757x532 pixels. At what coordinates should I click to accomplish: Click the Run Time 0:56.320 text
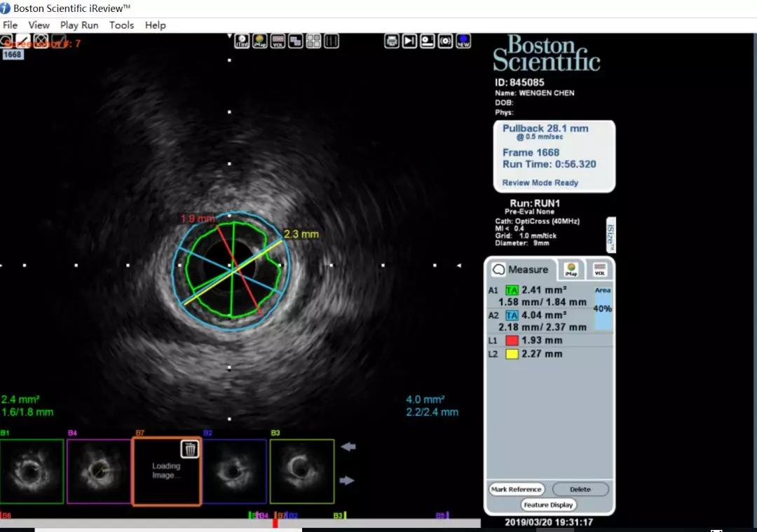click(550, 164)
